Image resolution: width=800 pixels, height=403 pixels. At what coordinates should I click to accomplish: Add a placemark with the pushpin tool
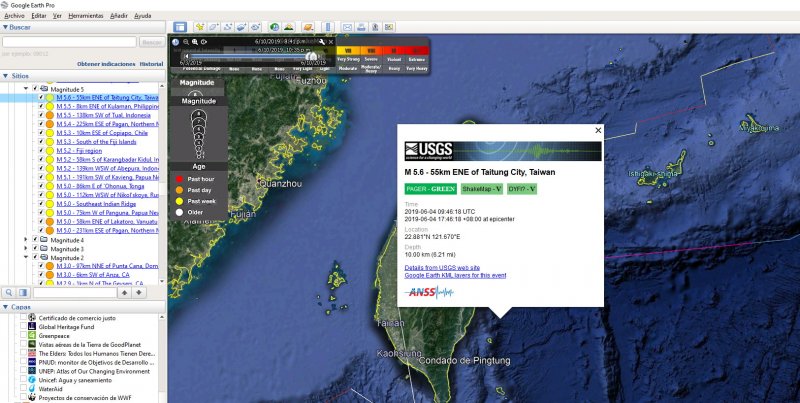pos(199,27)
